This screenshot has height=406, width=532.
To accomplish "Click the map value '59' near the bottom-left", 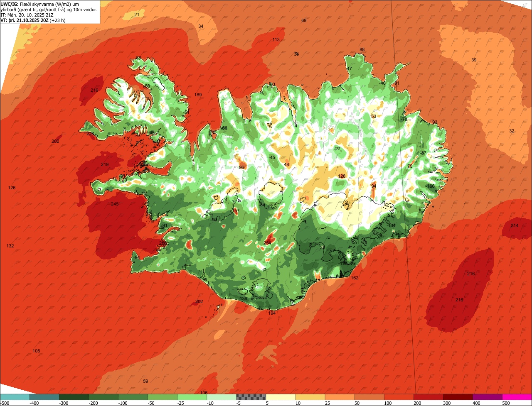I will (x=145, y=382).
